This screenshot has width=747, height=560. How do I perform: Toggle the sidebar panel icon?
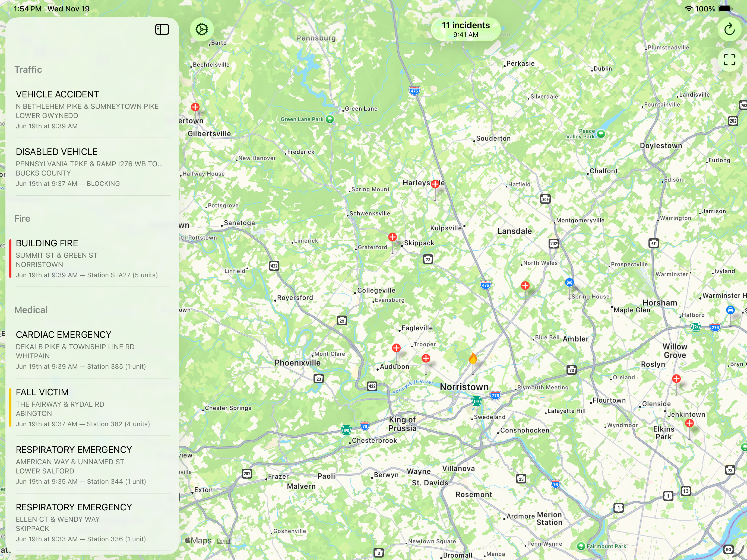pos(162,29)
